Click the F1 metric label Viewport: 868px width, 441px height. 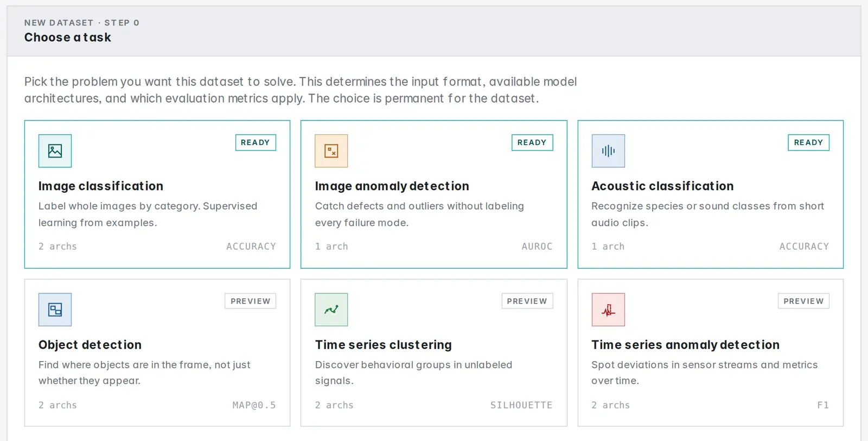coord(823,405)
